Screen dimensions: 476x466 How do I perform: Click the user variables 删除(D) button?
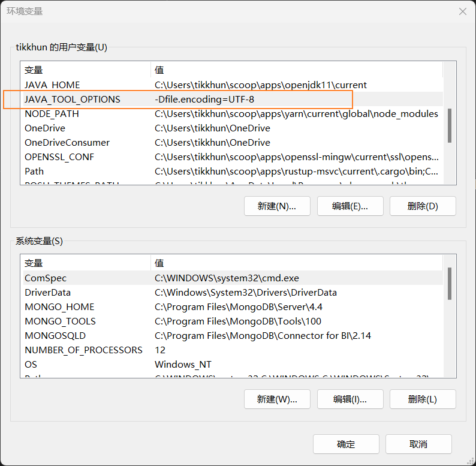click(x=423, y=206)
